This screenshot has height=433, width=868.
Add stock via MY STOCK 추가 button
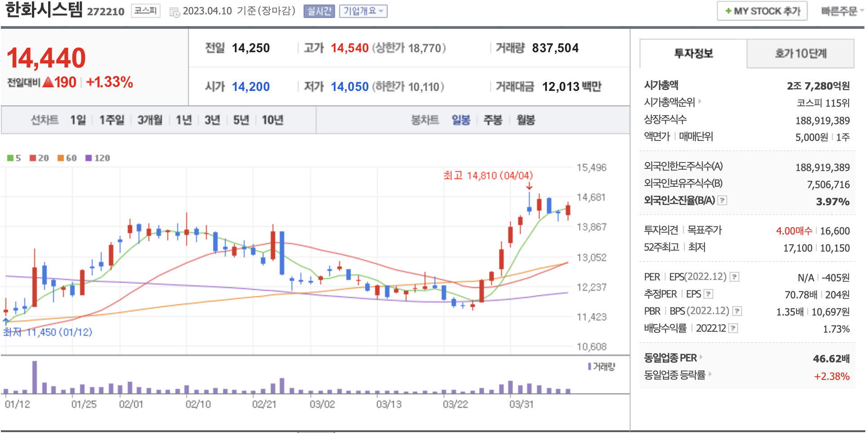pyautogui.click(x=762, y=11)
